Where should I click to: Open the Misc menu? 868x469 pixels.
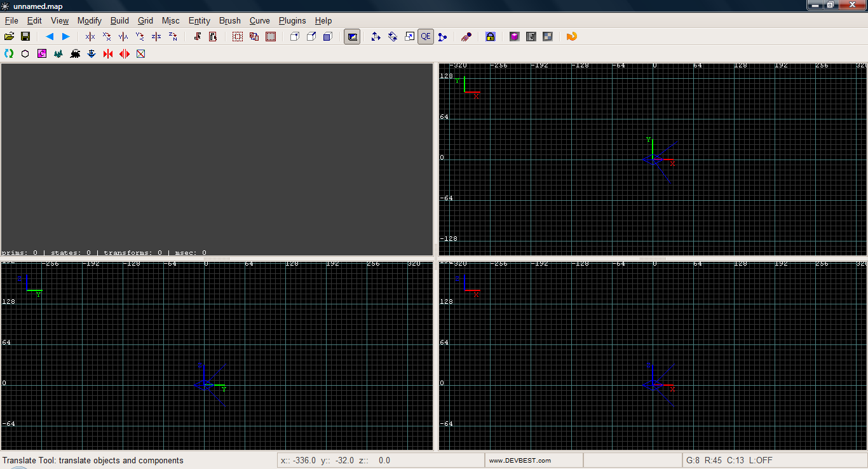click(171, 21)
